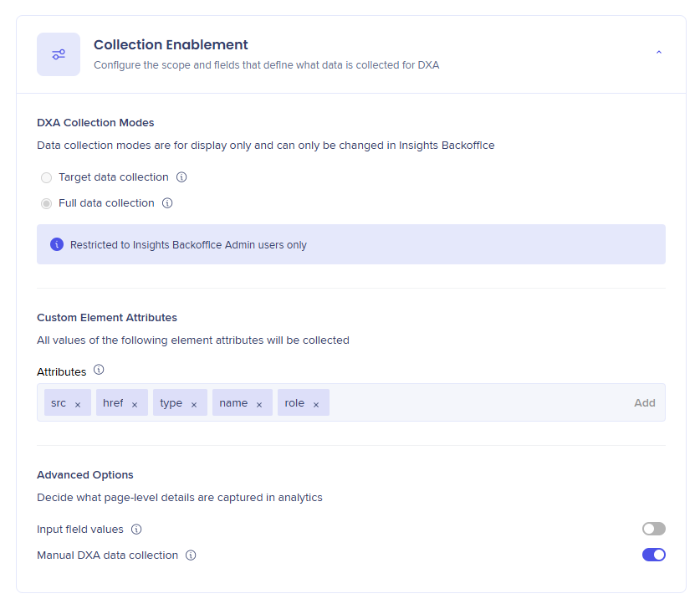Click info icon beside Full data collection
Screen dimensions: 700x604
coord(167,203)
